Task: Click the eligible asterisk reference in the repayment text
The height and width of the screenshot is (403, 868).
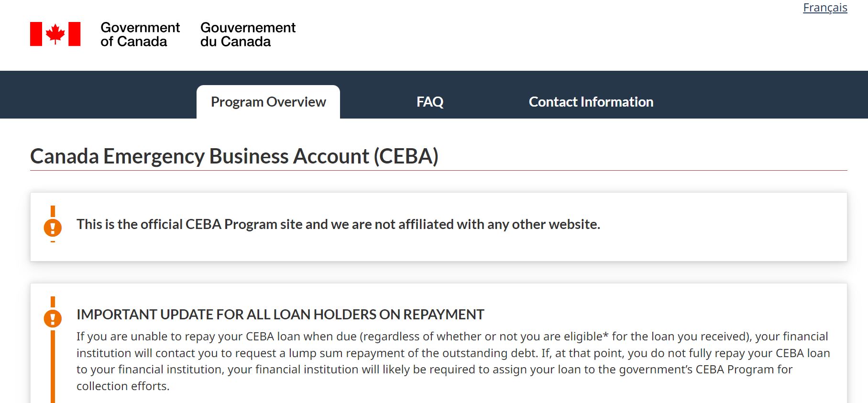Action: [x=604, y=336]
